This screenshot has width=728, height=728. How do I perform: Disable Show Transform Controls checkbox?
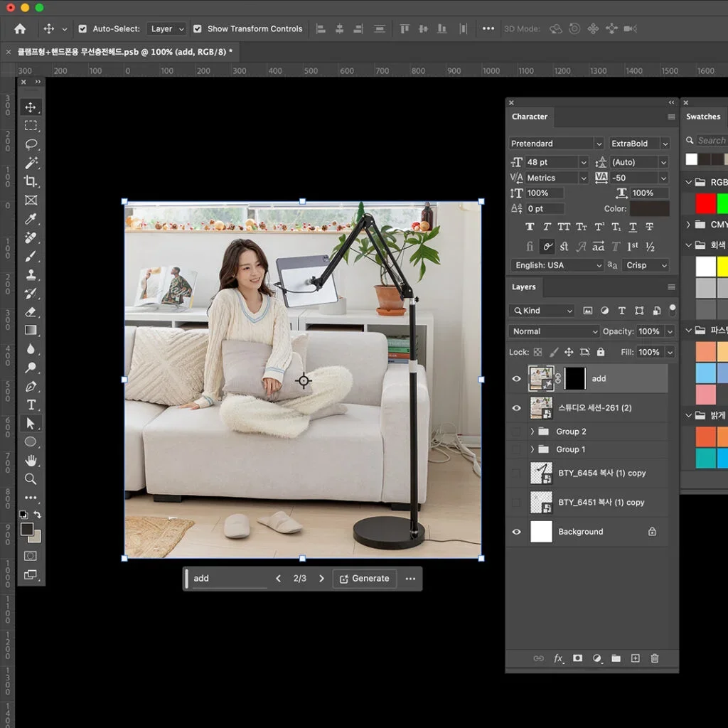[x=197, y=29]
